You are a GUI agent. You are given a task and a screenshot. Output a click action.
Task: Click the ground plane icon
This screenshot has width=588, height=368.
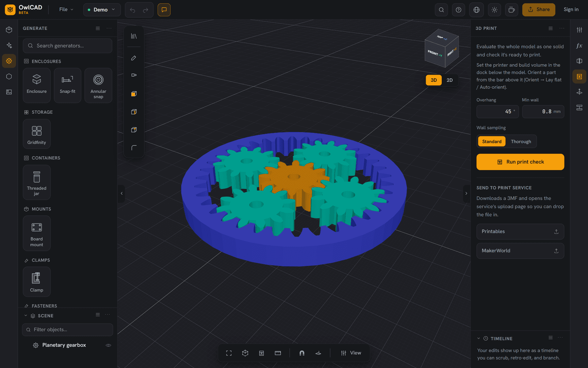[318, 353]
